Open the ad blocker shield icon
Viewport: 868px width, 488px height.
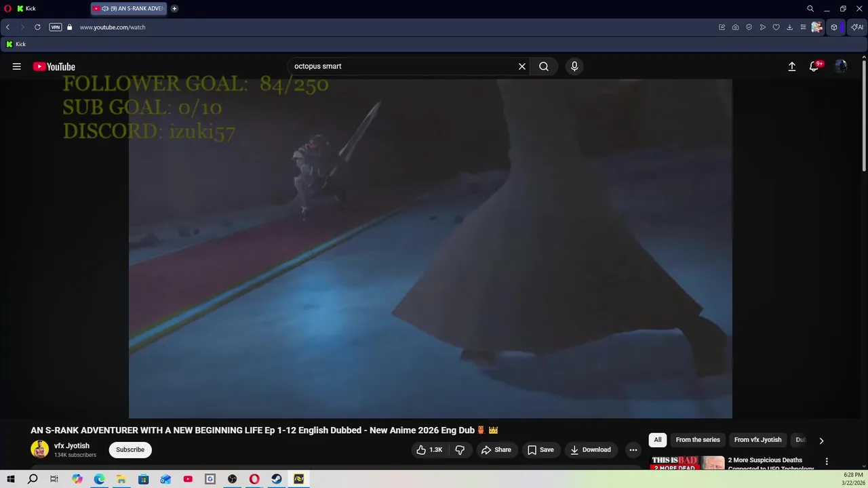[x=749, y=27]
